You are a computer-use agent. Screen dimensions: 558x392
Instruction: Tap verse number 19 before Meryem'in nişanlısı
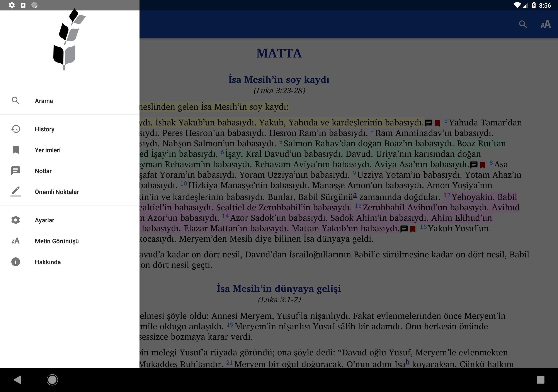tap(230, 324)
